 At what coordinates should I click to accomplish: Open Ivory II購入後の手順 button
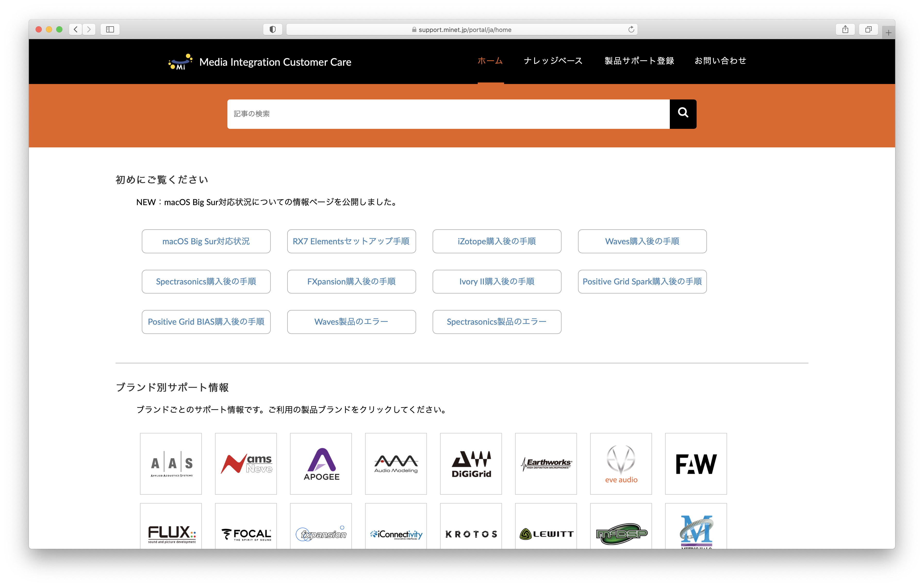pyautogui.click(x=497, y=281)
